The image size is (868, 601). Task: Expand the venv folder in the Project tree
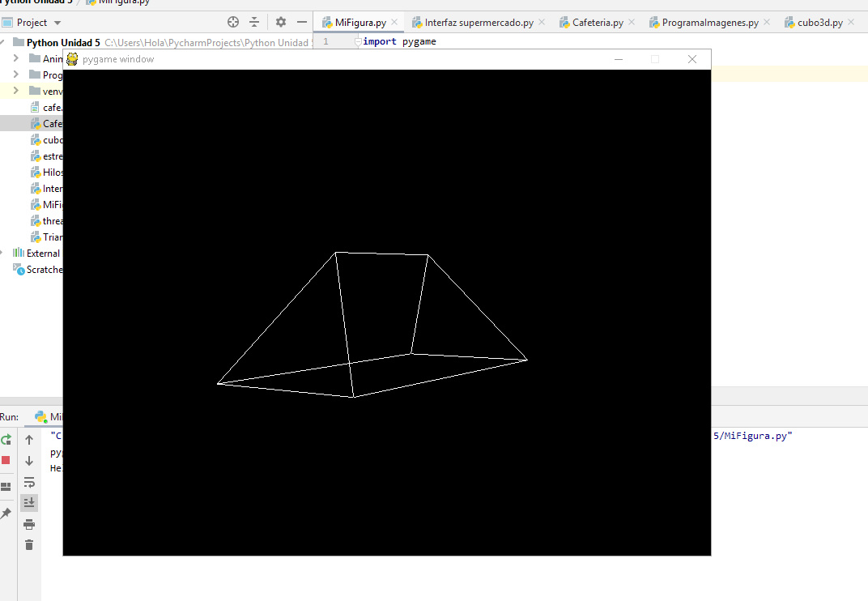(x=16, y=91)
